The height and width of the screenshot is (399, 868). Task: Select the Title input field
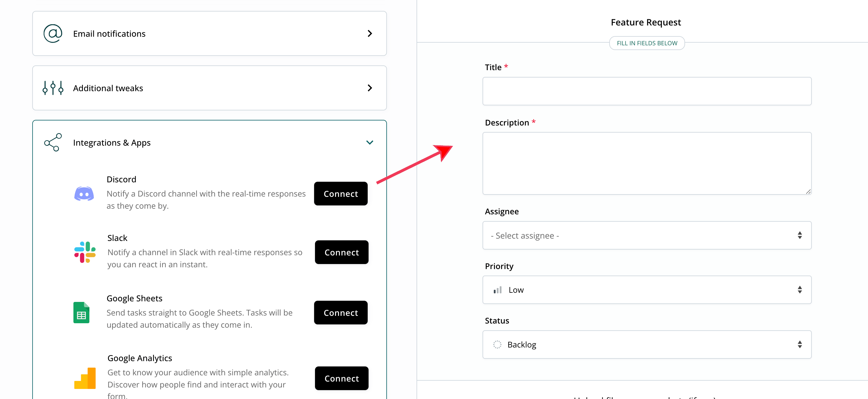click(x=647, y=90)
